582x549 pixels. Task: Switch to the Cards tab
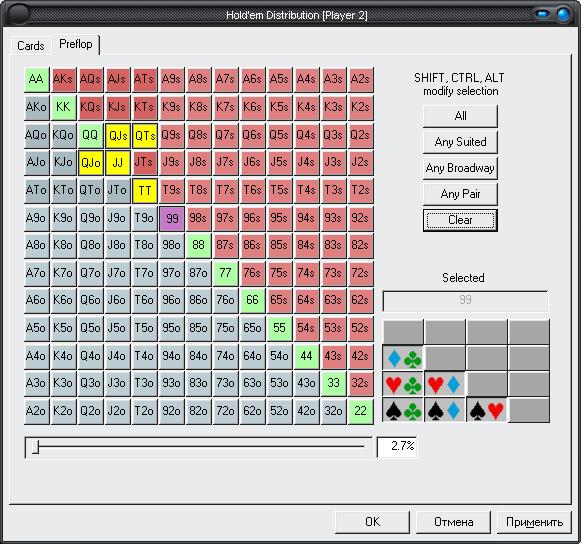click(31, 46)
